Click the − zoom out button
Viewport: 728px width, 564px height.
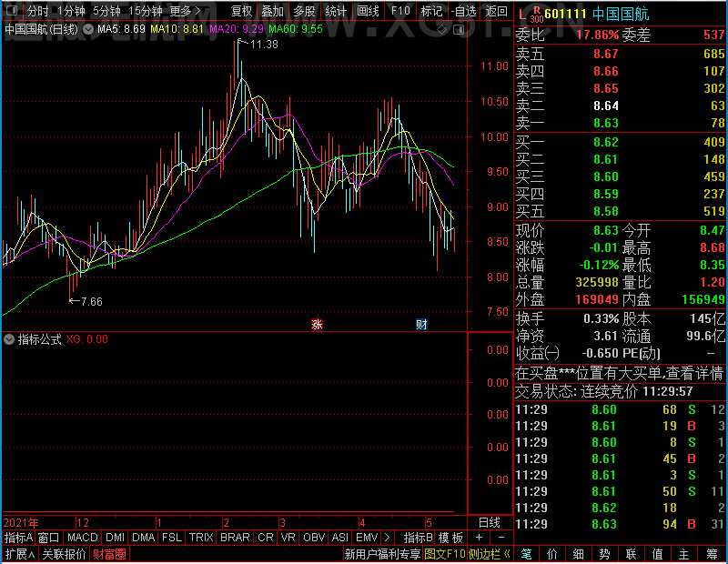(501, 538)
